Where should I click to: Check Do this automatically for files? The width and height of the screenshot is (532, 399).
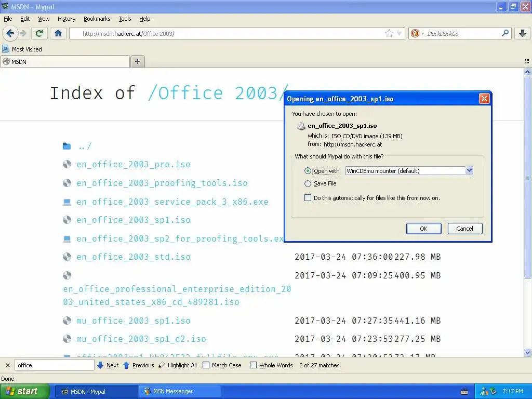click(308, 198)
